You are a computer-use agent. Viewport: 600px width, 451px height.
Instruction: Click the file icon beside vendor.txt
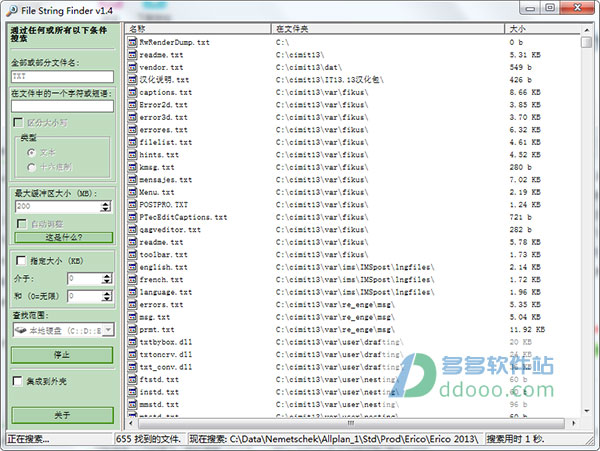click(x=132, y=67)
